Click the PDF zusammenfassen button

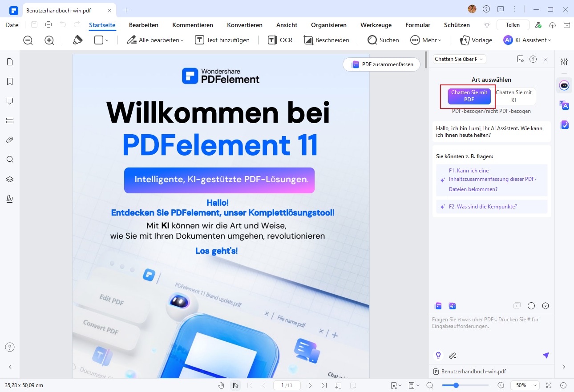pos(382,64)
